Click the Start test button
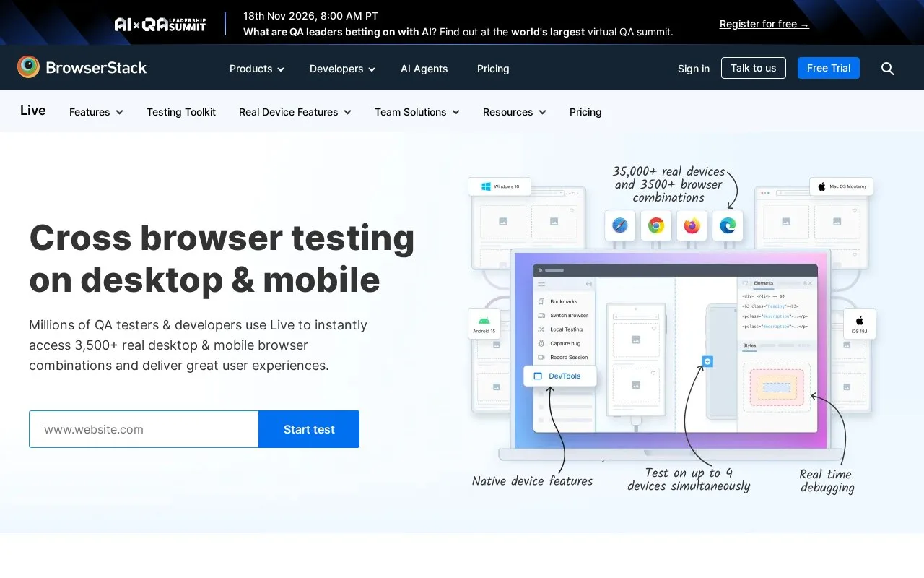 tap(309, 429)
